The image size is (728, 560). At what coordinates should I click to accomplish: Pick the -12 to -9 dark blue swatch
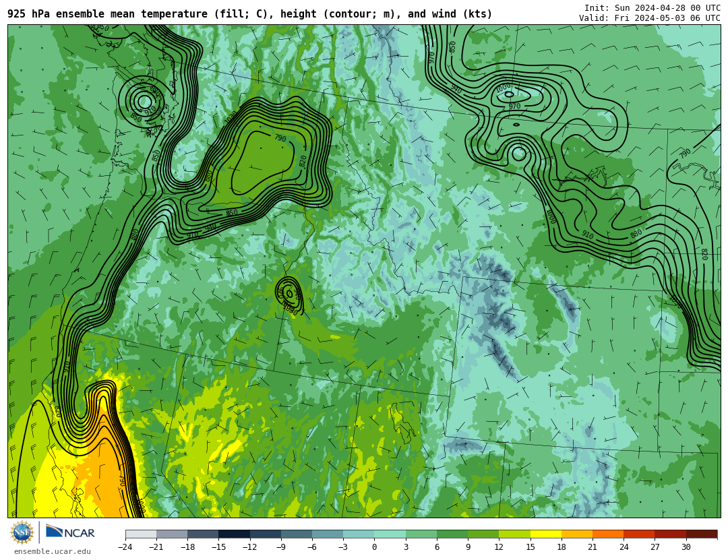click(x=265, y=534)
